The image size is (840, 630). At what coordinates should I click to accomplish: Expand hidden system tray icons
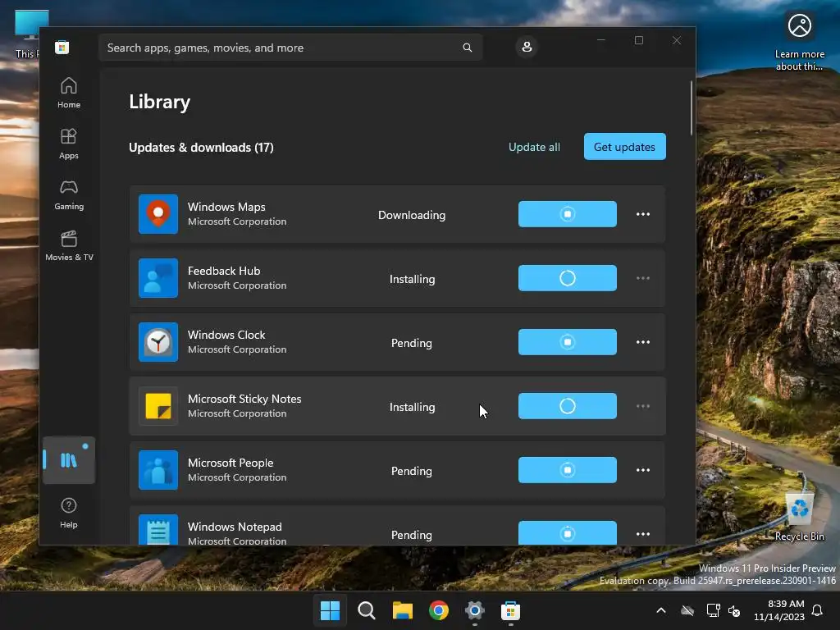(x=661, y=610)
